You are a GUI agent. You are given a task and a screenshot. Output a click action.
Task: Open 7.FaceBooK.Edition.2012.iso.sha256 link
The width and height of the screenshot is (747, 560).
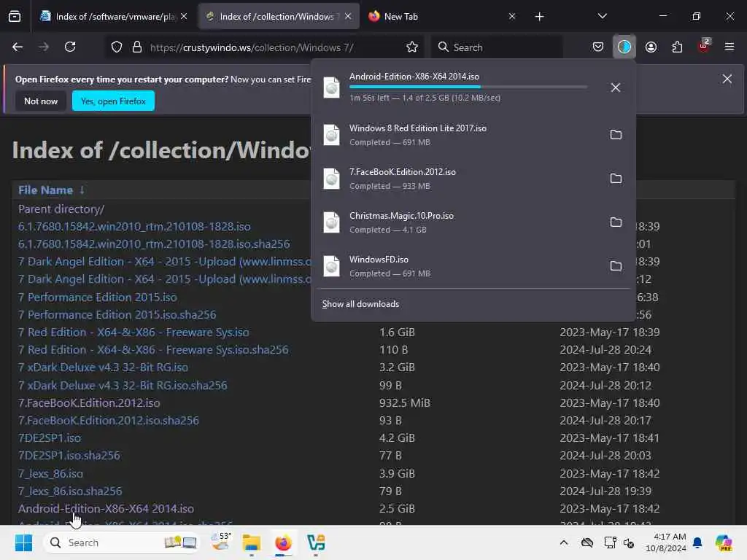coord(109,421)
